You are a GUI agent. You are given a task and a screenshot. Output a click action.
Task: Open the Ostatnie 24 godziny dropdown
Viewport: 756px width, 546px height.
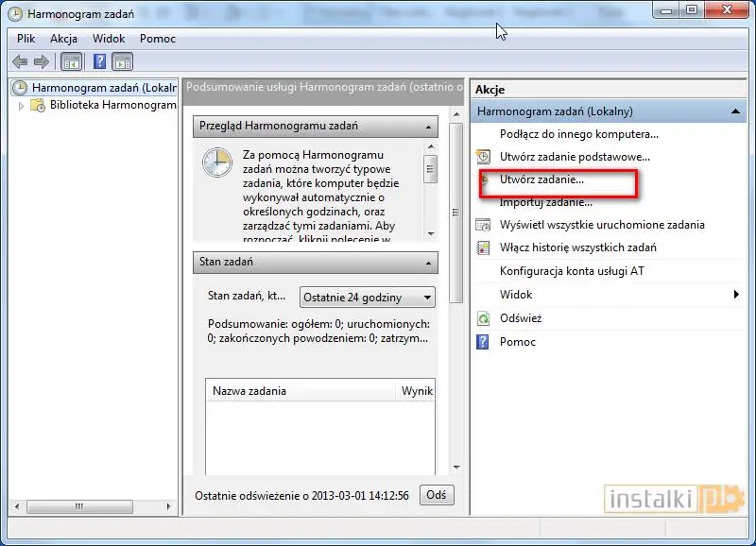pos(368,298)
